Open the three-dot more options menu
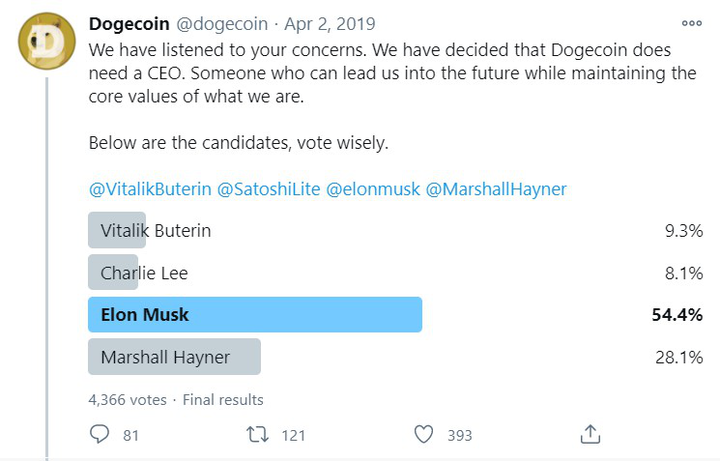The image size is (720, 461). 692,23
